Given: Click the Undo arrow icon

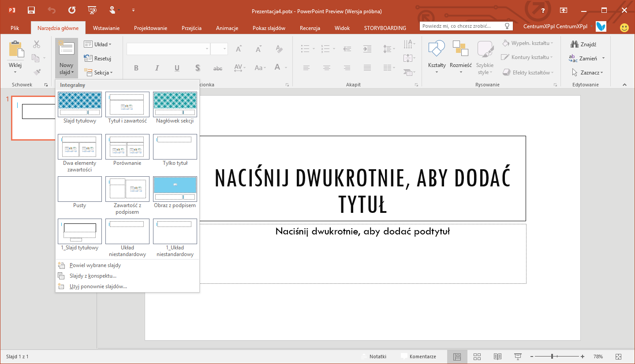Looking at the screenshot, I should pos(52,10).
